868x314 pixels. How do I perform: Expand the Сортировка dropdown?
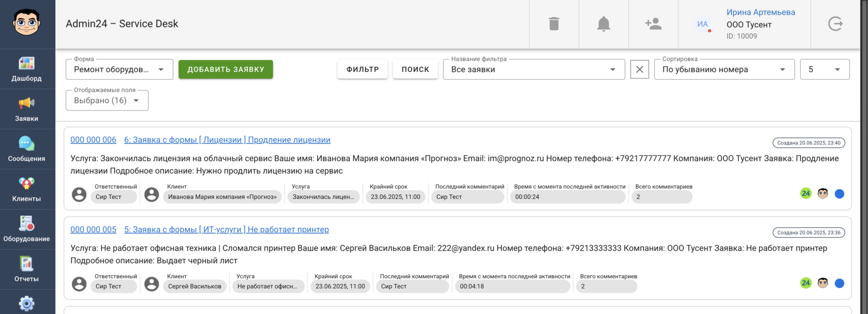click(x=724, y=70)
